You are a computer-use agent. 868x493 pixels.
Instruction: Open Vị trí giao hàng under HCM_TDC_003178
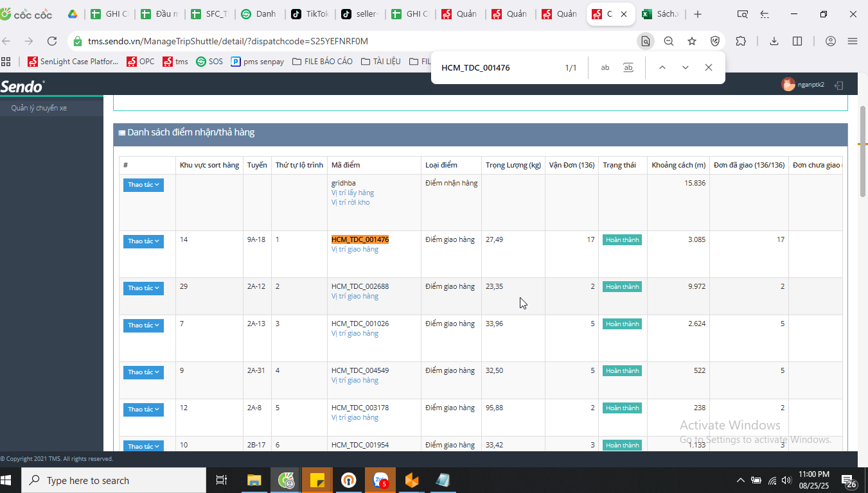pos(355,417)
